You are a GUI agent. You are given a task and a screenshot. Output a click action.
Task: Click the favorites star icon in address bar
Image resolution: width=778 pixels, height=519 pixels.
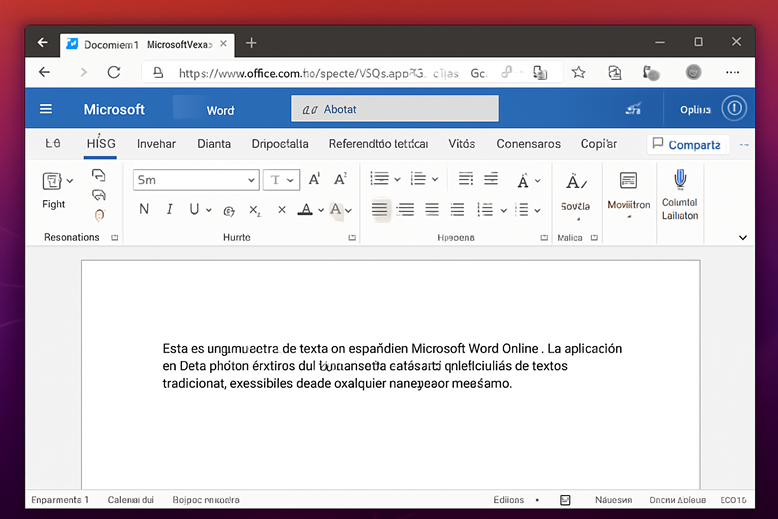578,72
